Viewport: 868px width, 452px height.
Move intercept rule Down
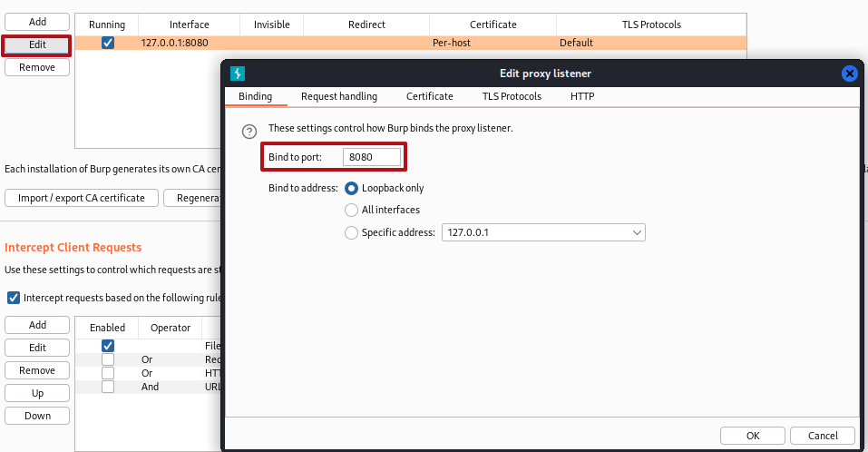click(x=37, y=416)
